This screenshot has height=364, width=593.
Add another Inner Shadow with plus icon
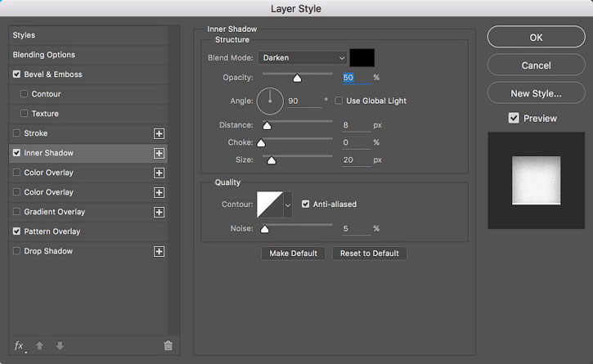click(159, 153)
